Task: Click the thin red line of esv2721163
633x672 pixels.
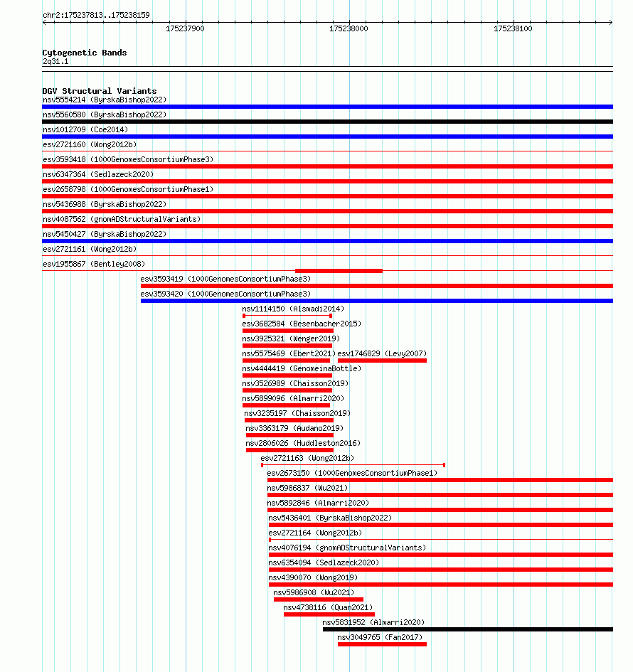Action: click(353, 465)
